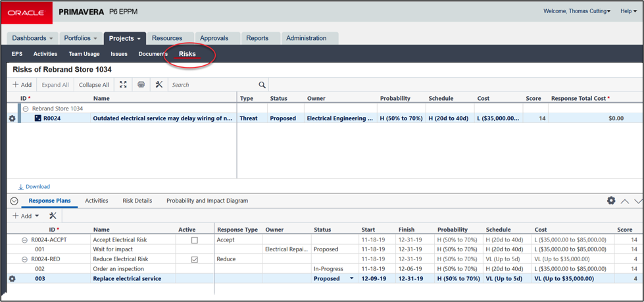Click the down chevron to shrink detail panel
Screen dimensions: 644x302
click(638, 201)
